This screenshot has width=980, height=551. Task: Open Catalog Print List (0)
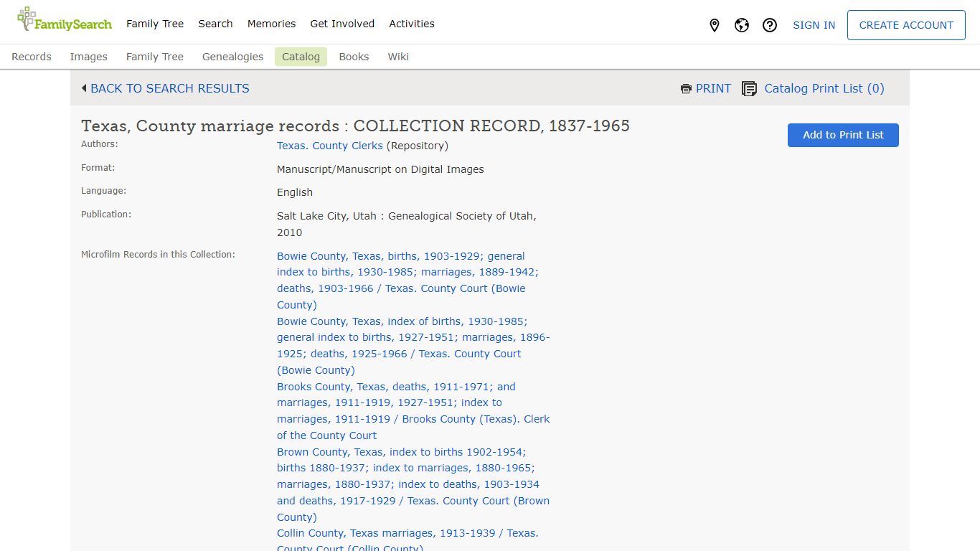click(824, 88)
